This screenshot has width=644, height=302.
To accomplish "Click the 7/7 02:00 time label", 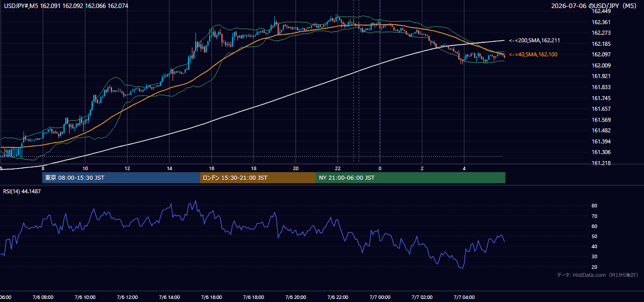I will pos(422,297).
